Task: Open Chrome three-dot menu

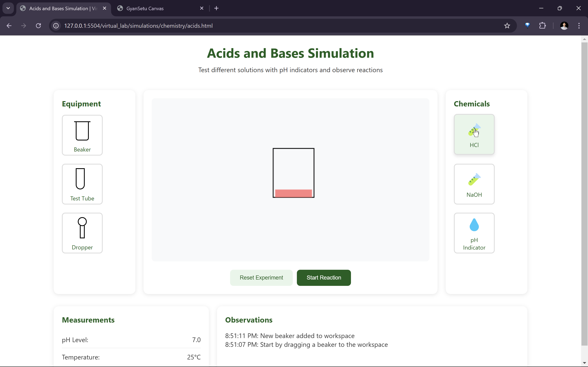Action: pos(579,26)
